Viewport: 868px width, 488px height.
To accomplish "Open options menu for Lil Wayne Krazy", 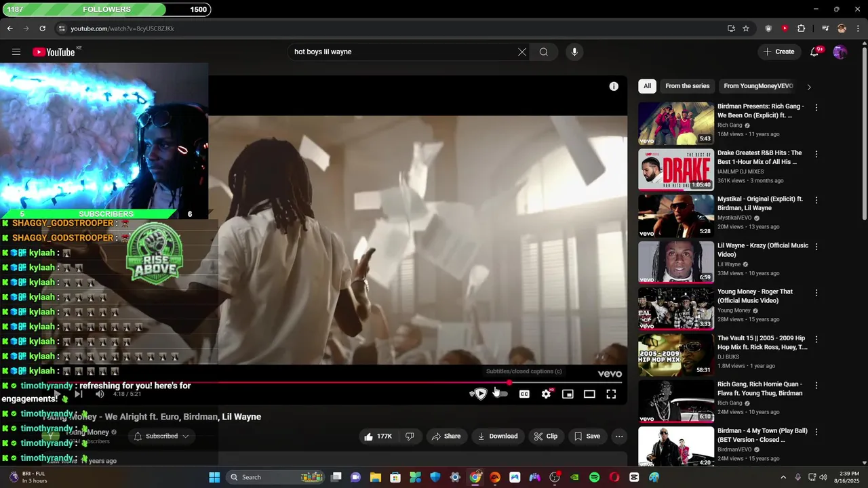I will (x=816, y=247).
